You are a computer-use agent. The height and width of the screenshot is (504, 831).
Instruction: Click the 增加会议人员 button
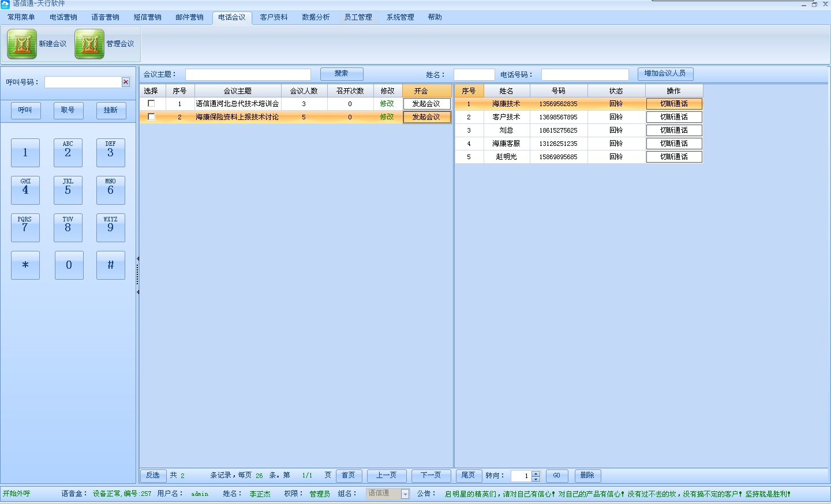pyautogui.click(x=665, y=74)
